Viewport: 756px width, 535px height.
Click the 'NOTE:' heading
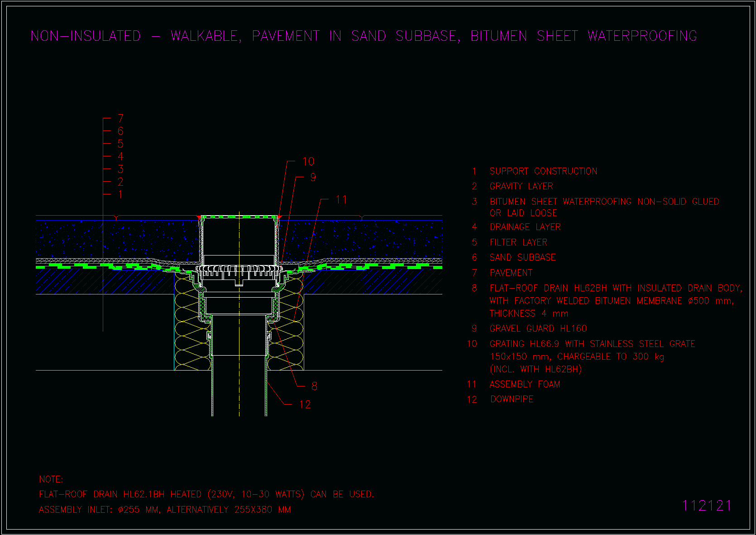click(51, 479)
